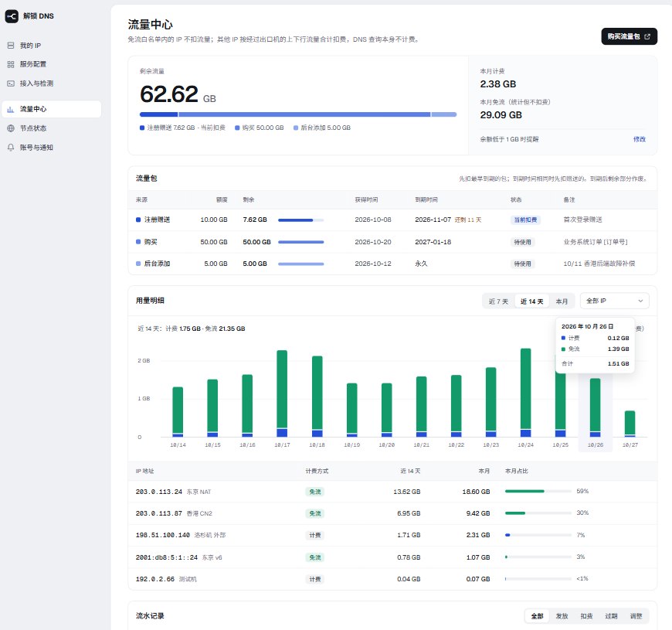Click 修改 link for low-balance reminder
672x630 pixels.
(640, 139)
